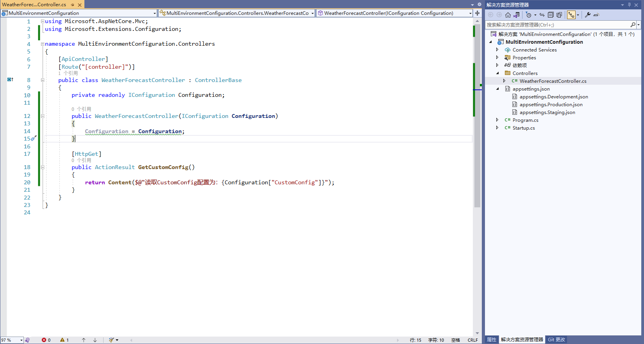Focus the Solution Explorer search box
Image resolution: width=644 pixels, height=344 pixels.
click(557, 25)
